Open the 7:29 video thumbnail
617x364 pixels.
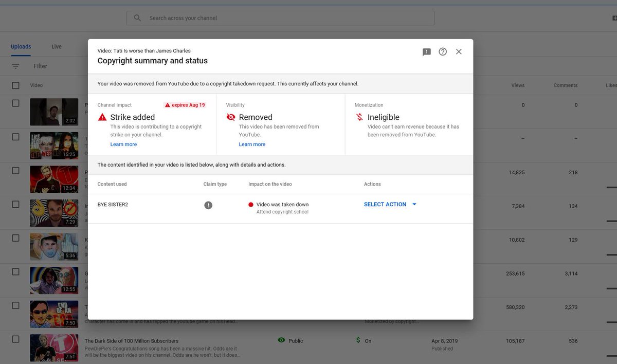(54, 213)
